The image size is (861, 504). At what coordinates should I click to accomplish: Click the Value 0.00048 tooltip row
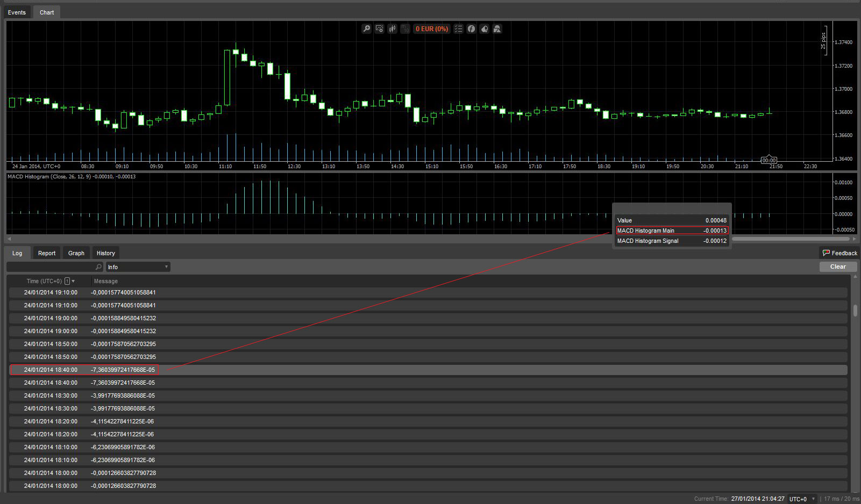click(x=672, y=220)
